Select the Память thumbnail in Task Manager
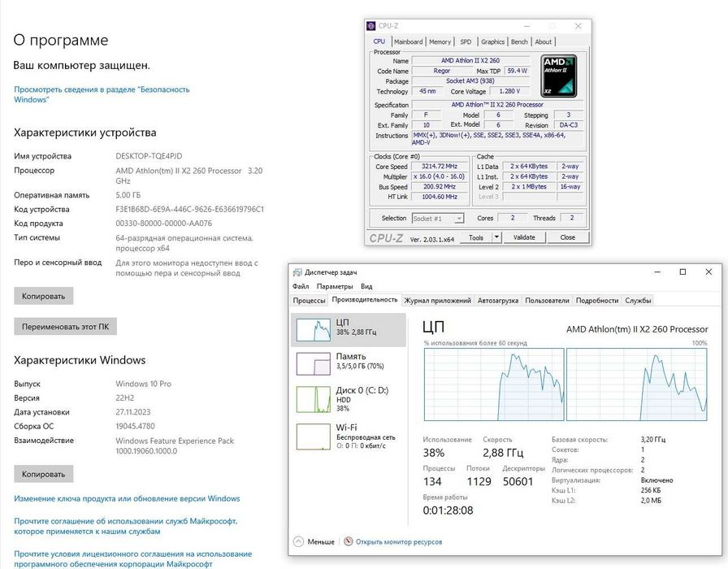Viewport: 728px width, 569px height. (314, 363)
